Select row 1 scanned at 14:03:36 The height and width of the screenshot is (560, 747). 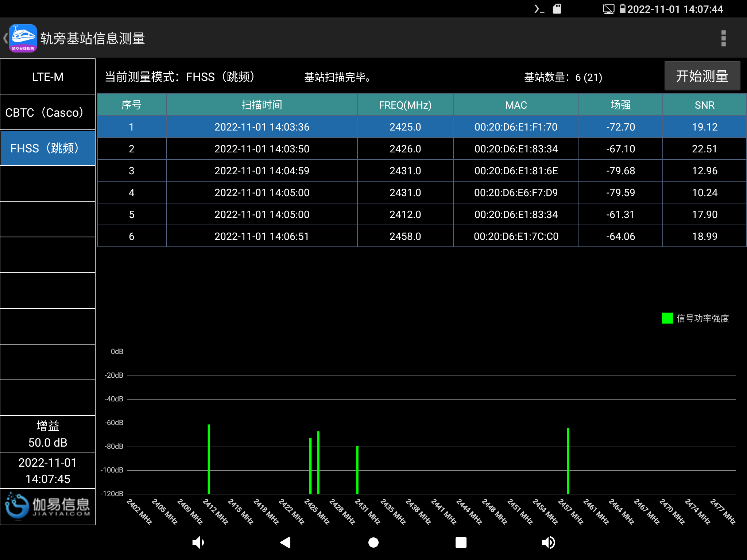coord(422,127)
